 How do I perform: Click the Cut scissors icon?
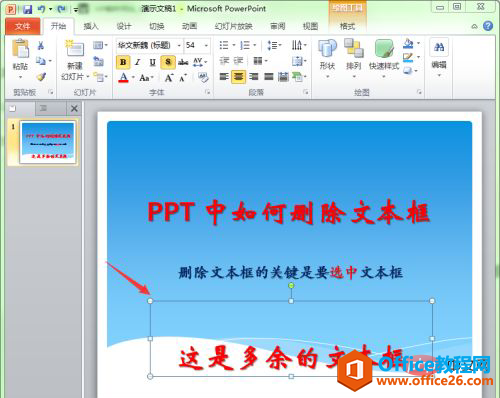click(x=41, y=45)
